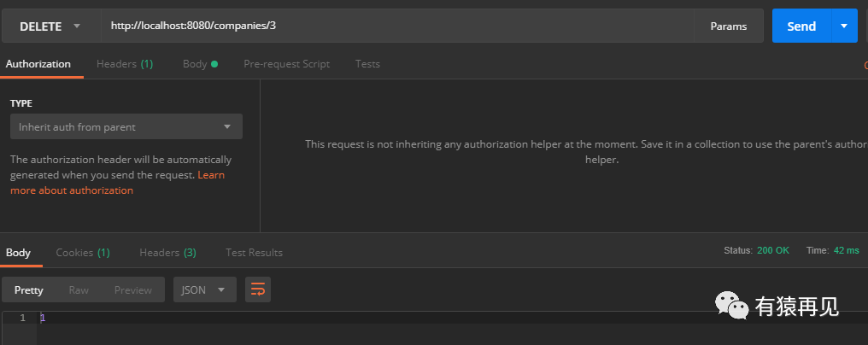
Task: Click the Params button
Action: pyautogui.click(x=728, y=26)
